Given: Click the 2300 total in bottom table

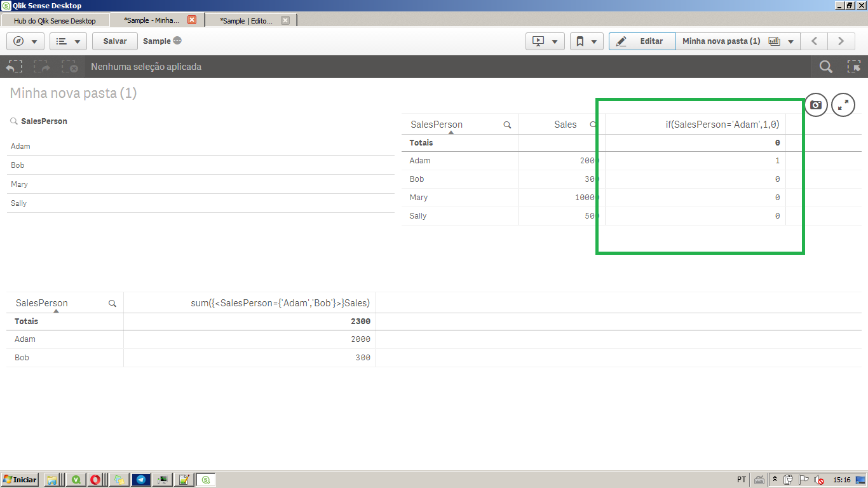Looking at the screenshot, I should click(x=360, y=322).
